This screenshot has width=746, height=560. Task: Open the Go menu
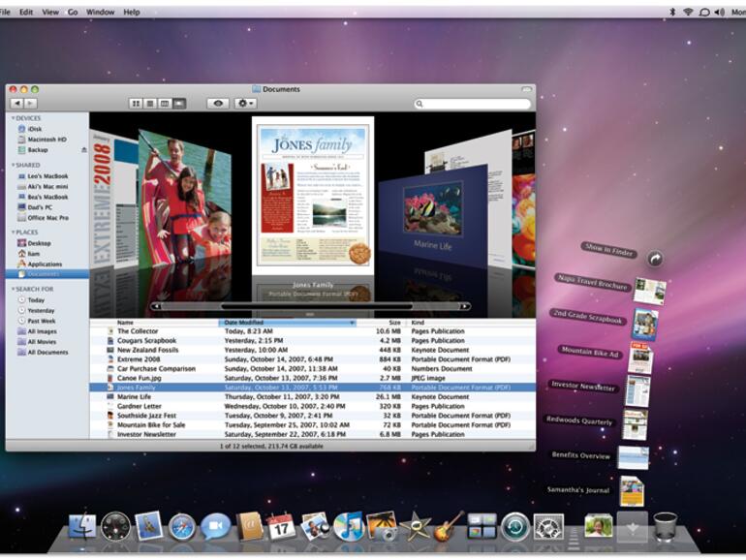point(73,12)
